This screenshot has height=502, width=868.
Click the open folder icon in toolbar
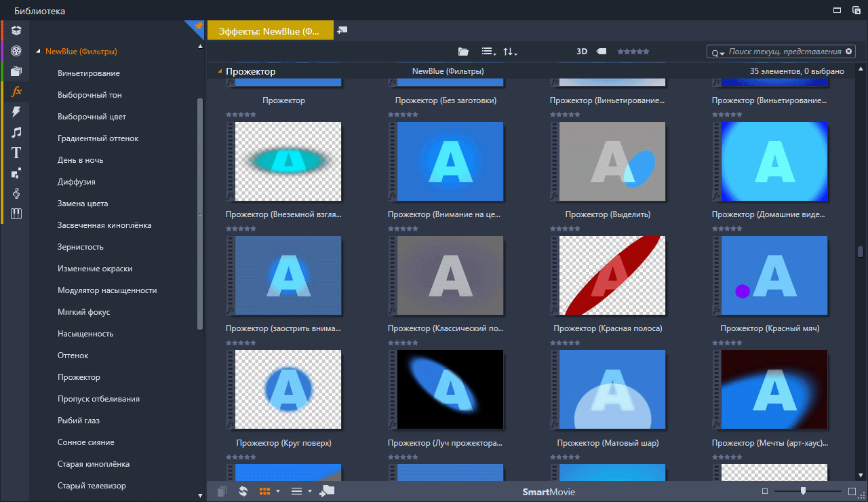(x=463, y=52)
